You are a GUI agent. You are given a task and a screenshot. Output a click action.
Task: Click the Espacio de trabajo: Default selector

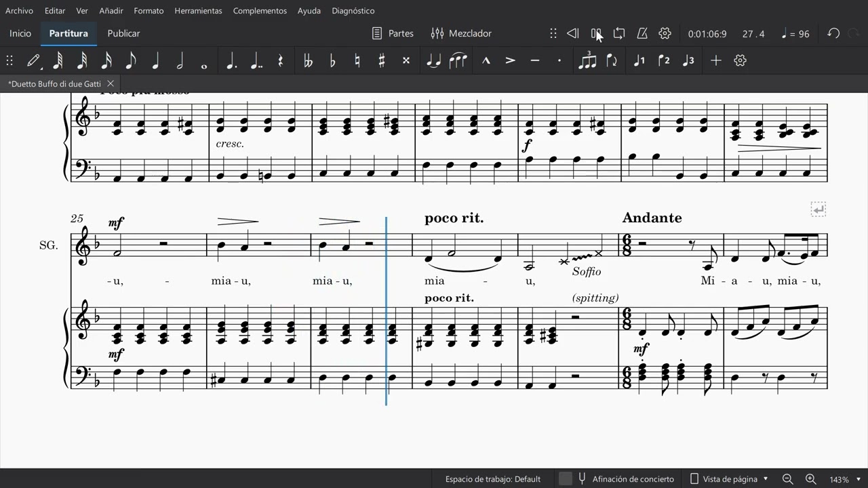coord(493,479)
